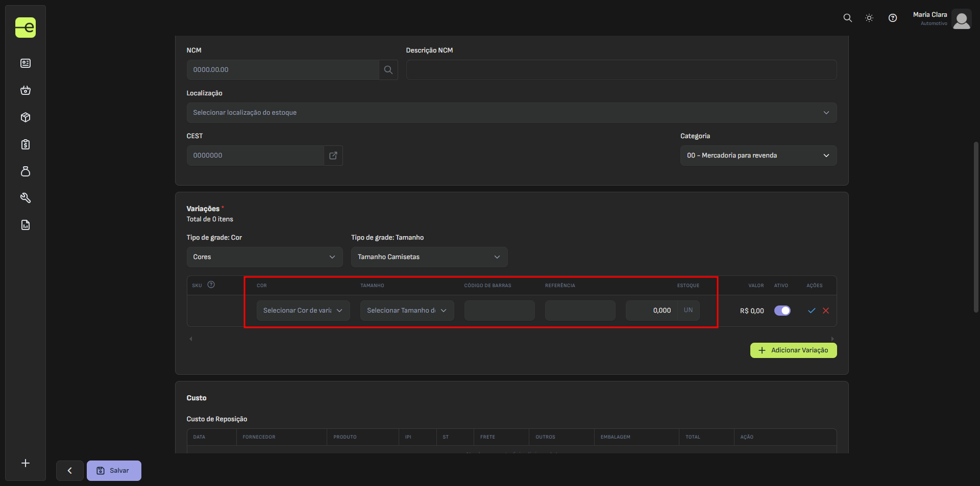Remove variation with the red X
The image size is (980, 486).
click(x=826, y=311)
